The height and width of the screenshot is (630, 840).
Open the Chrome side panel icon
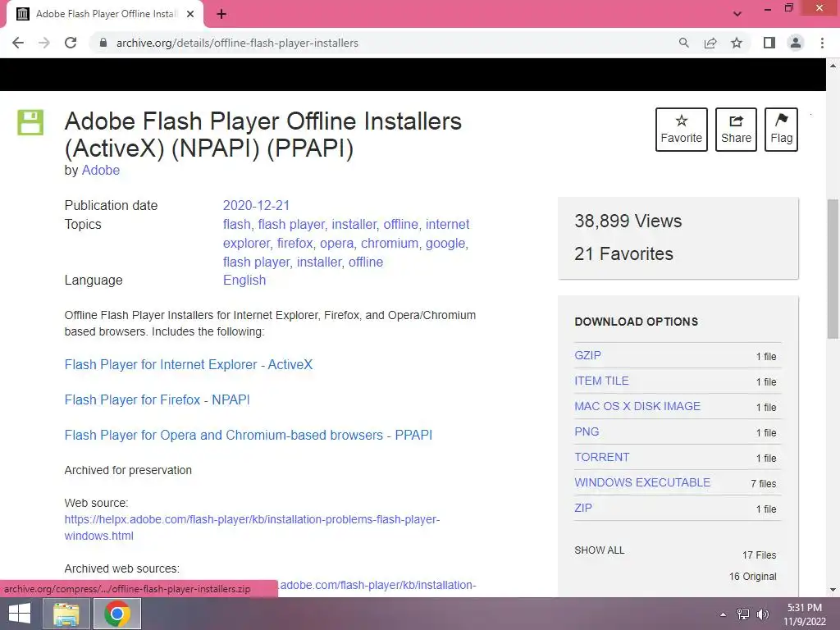pyautogui.click(x=769, y=43)
